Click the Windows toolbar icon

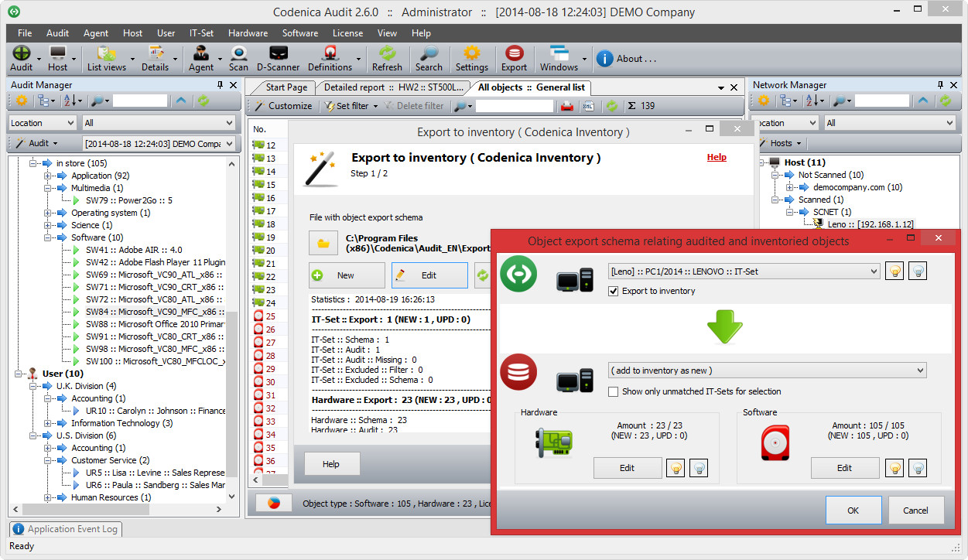pos(559,53)
